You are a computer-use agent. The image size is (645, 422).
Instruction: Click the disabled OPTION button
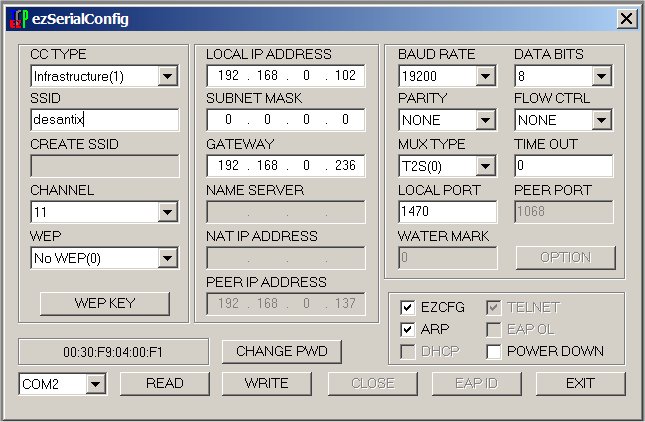tap(566, 258)
